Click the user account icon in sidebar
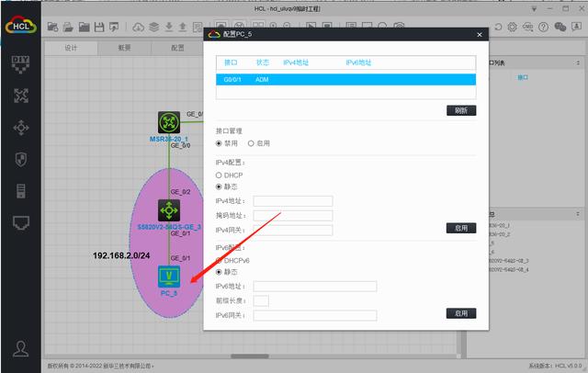Viewport: 588px width, 373px height. (x=20, y=348)
